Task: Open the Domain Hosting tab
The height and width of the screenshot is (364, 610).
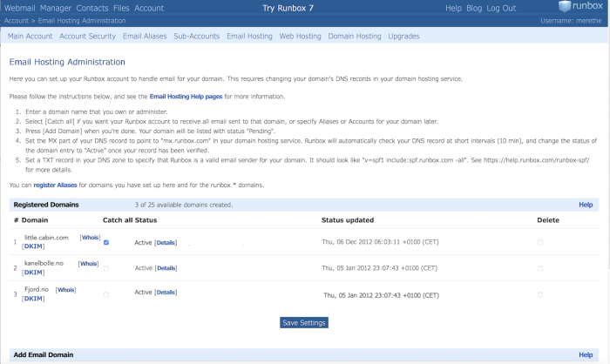Action: pyautogui.click(x=355, y=37)
